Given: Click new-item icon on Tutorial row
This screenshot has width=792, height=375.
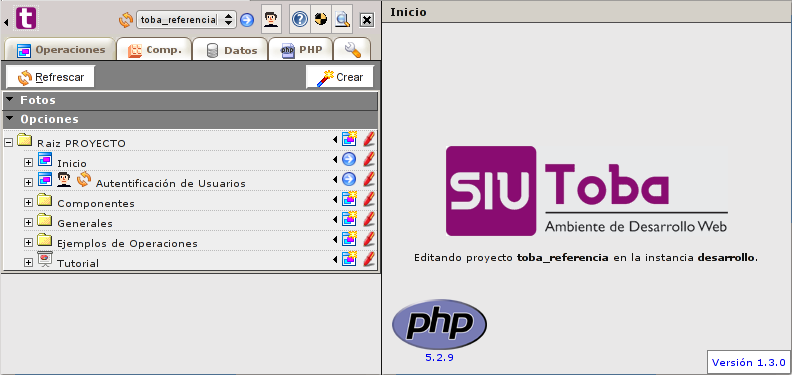Looking at the screenshot, I should coord(350,258).
